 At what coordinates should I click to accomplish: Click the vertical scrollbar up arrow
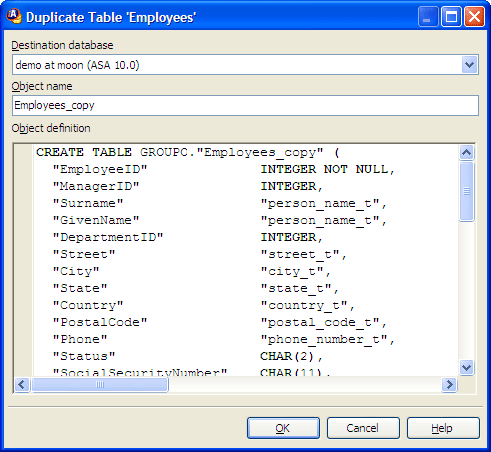click(x=466, y=153)
